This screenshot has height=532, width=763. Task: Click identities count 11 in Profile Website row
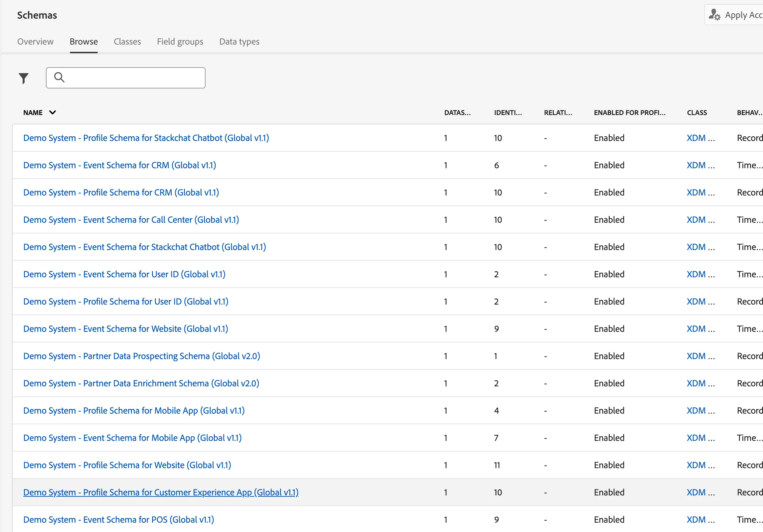[x=497, y=465]
